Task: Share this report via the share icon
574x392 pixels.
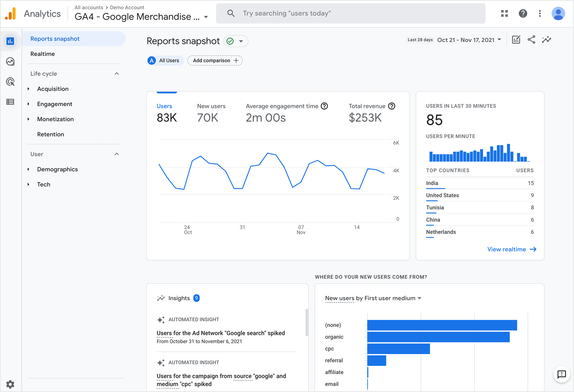Action: tap(531, 39)
